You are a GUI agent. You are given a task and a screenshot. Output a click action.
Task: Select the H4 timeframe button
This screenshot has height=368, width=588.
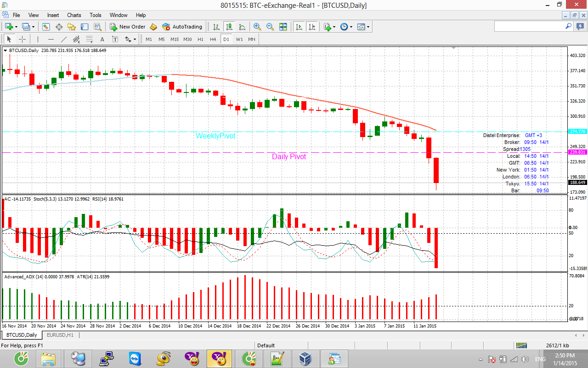[213, 39]
